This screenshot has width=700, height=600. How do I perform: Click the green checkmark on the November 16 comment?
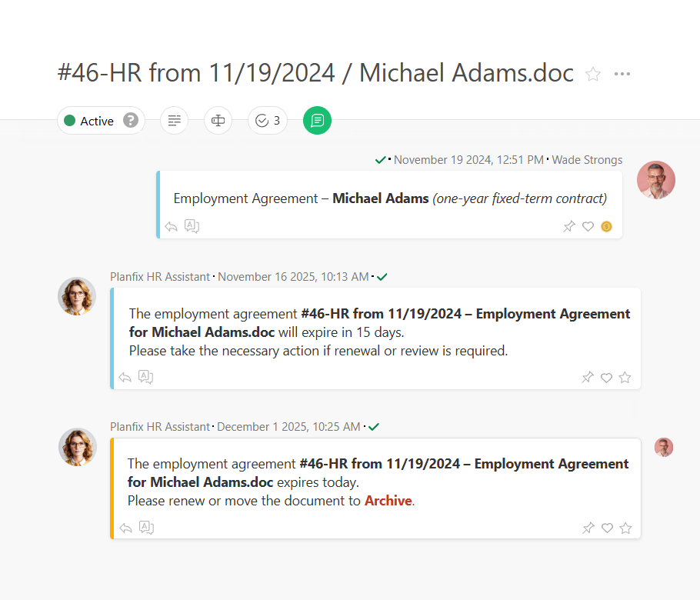pos(382,276)
